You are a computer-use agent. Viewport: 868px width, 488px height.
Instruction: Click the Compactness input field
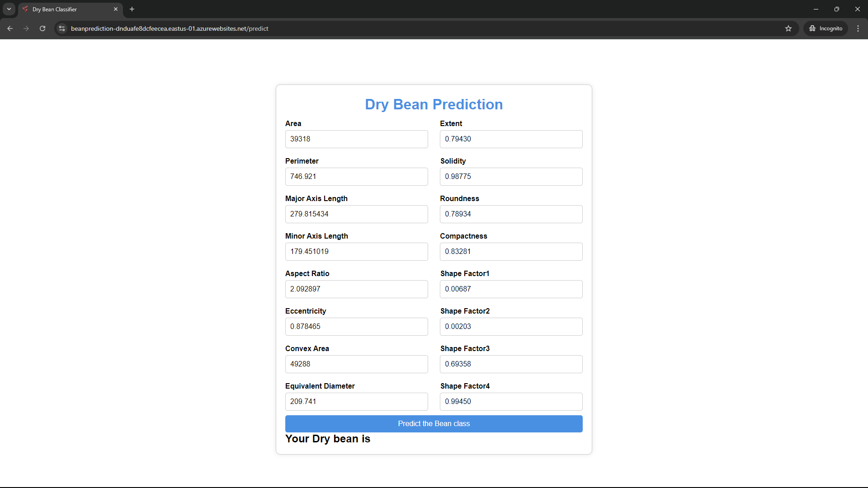(511, 251)
